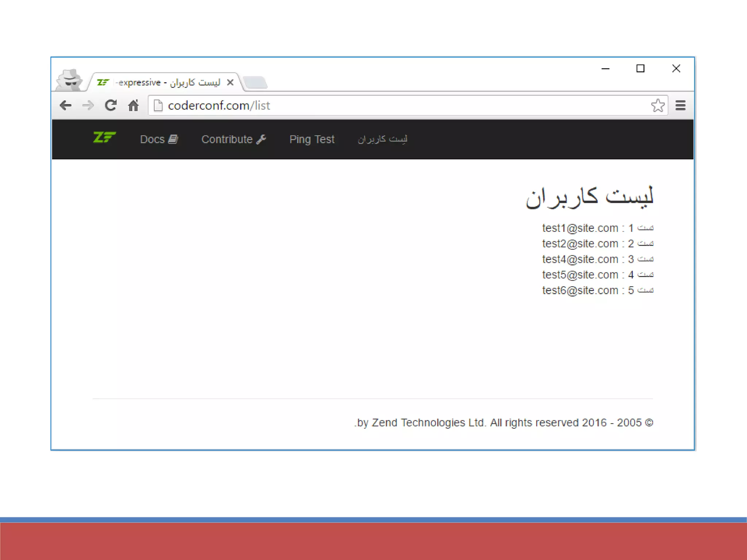This screenshot has width=747, height=560.
Task: Open the Ping Test menu item
Action: click(x=312, y=139)
